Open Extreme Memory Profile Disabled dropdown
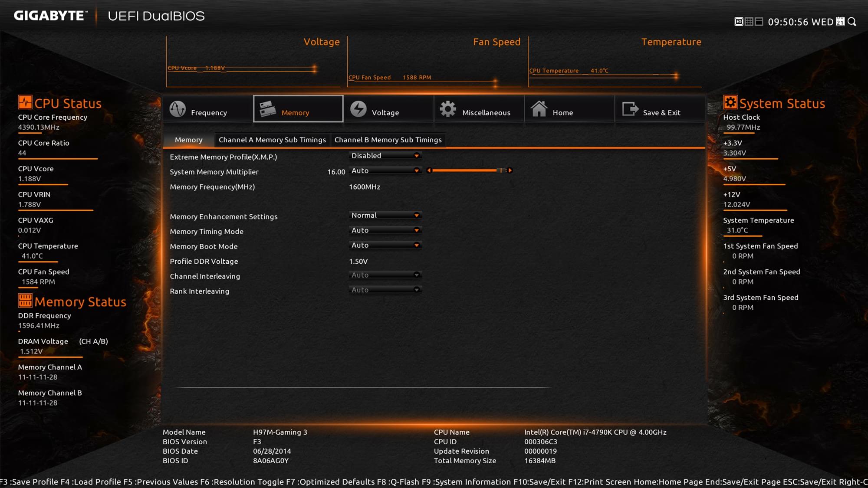 (385, 156)
